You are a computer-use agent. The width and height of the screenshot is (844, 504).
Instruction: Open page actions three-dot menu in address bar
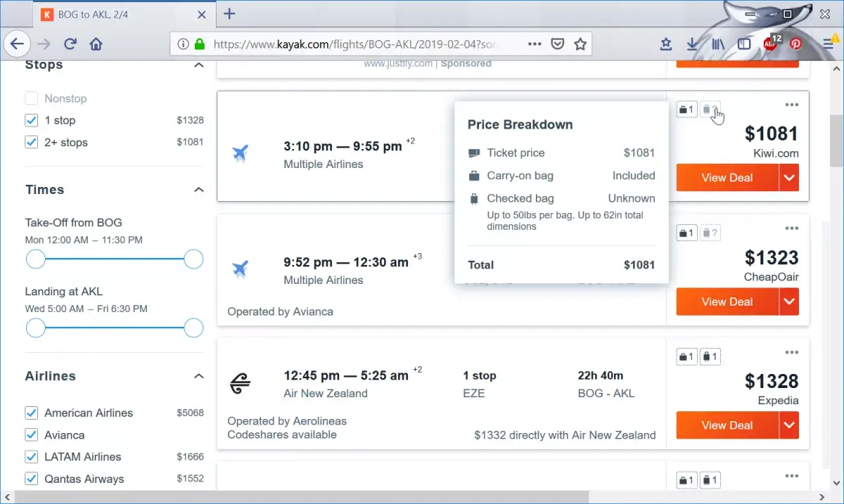[x=535, y=44]
